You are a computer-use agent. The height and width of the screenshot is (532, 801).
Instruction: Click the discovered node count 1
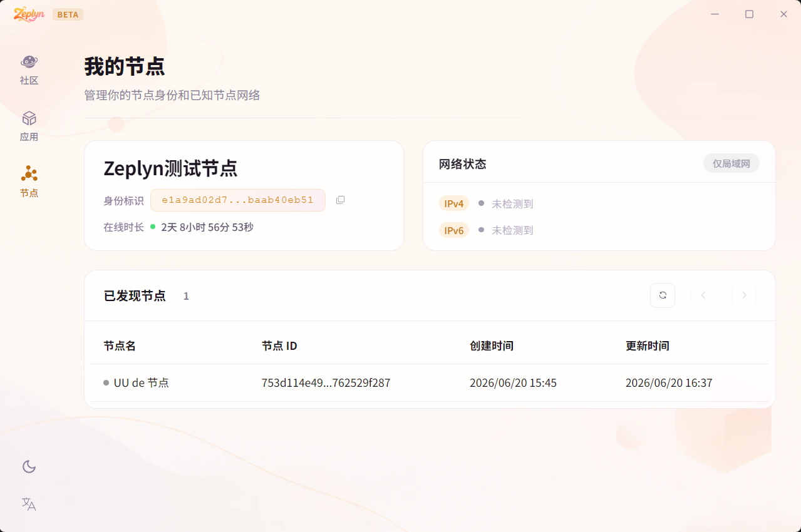tap(186, 296)
